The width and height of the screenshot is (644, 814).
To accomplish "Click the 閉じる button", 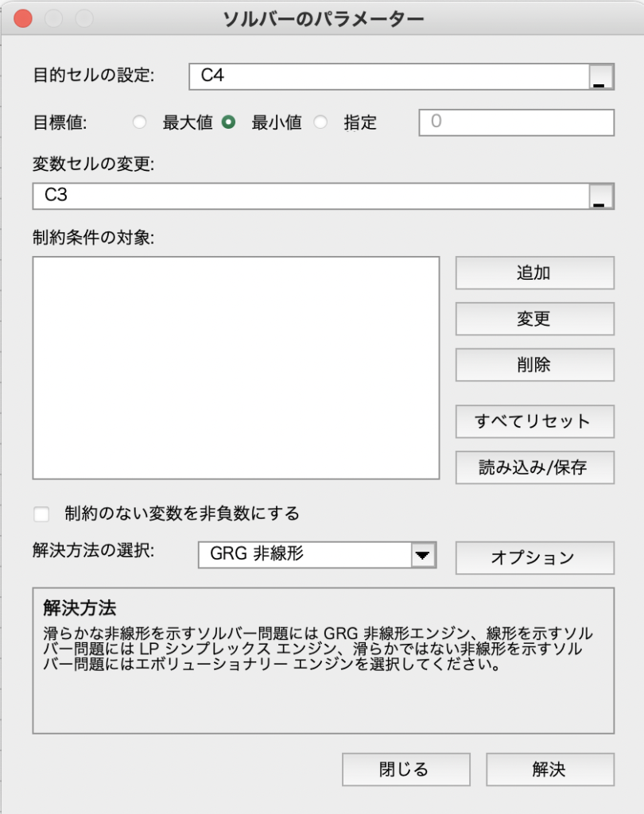I will pos(406,769).
